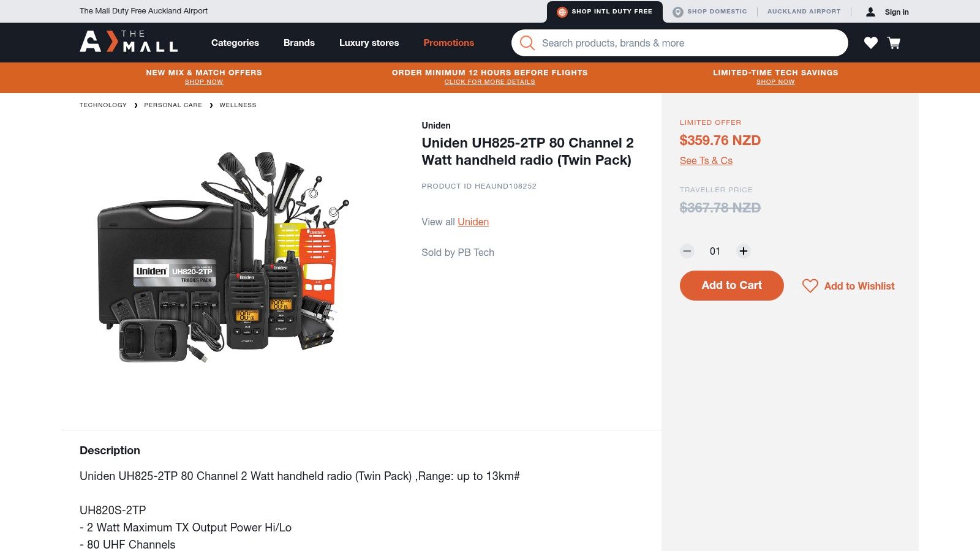Click Sign in link
Viewport: 980px width, 551px height.
(897, 12)
